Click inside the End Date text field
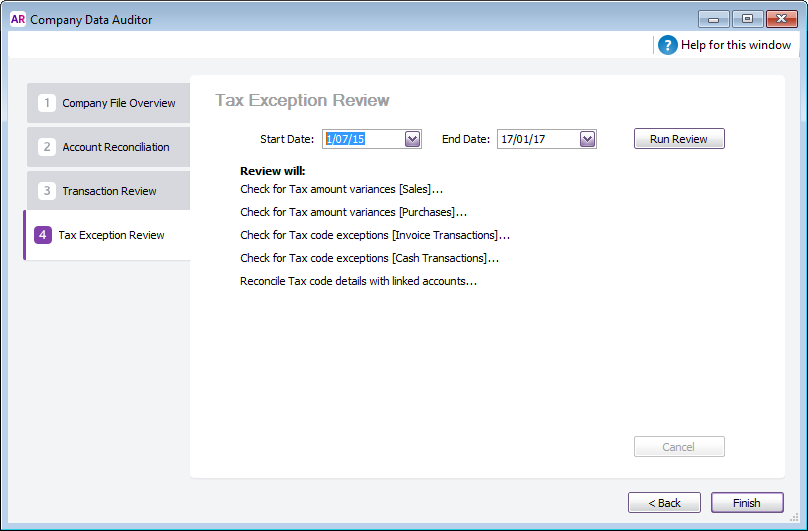Viewport: 808px width, 531px height. [x=537, y=139]
